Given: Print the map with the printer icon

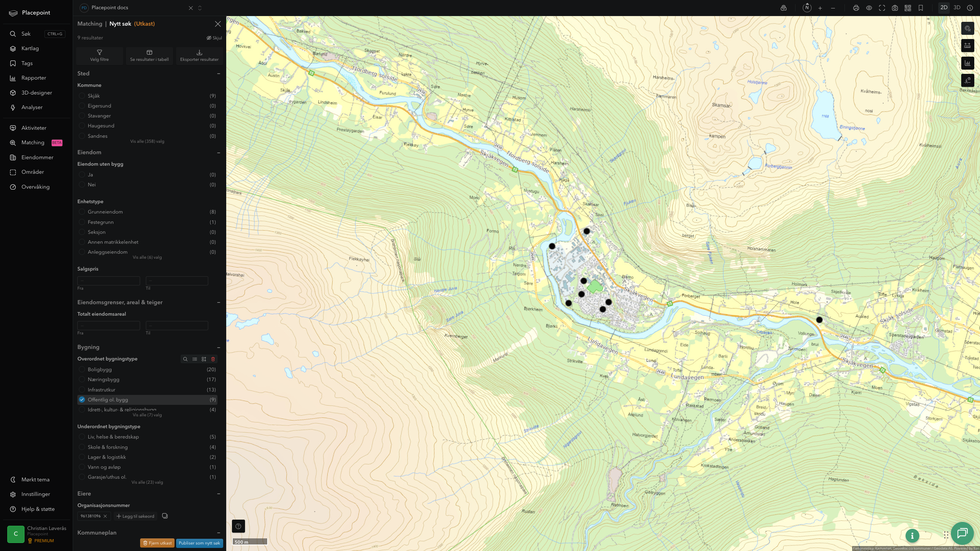Looking at the screenshot, I should click(856, 8).
